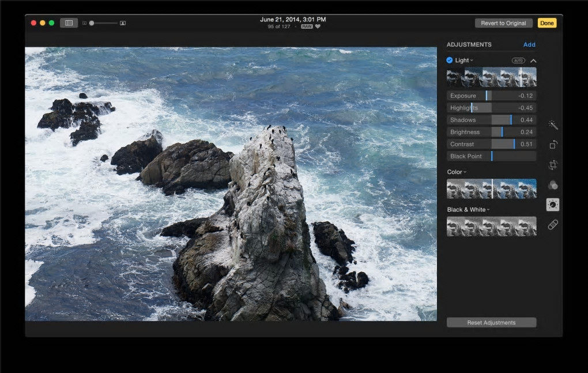The width and height of the screenshot is (588, 373).
Task: Click the Rotate tool icon
Action: coord(553,145)
